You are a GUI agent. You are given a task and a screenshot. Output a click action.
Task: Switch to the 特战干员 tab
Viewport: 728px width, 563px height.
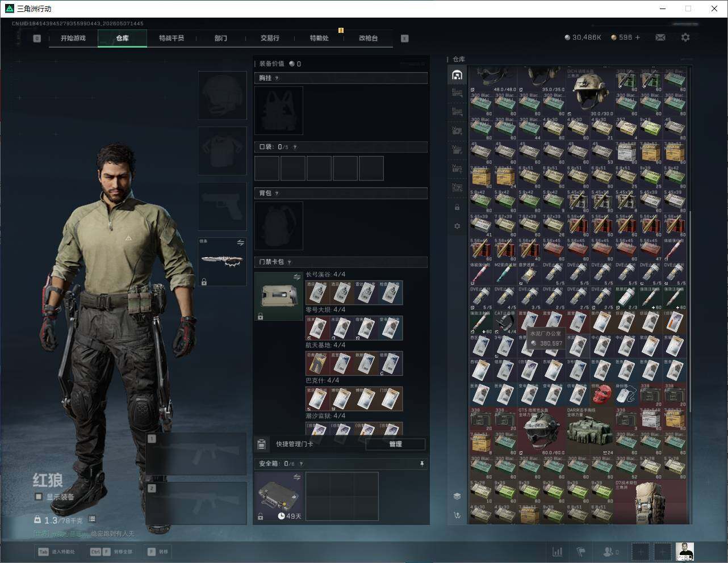171,38
